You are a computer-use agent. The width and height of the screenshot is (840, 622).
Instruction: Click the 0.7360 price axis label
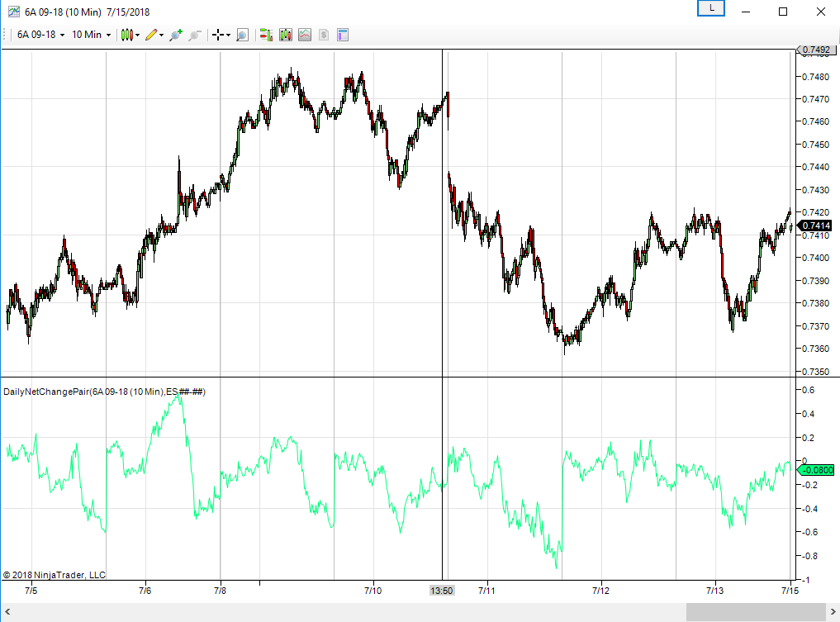click(815, 349)
